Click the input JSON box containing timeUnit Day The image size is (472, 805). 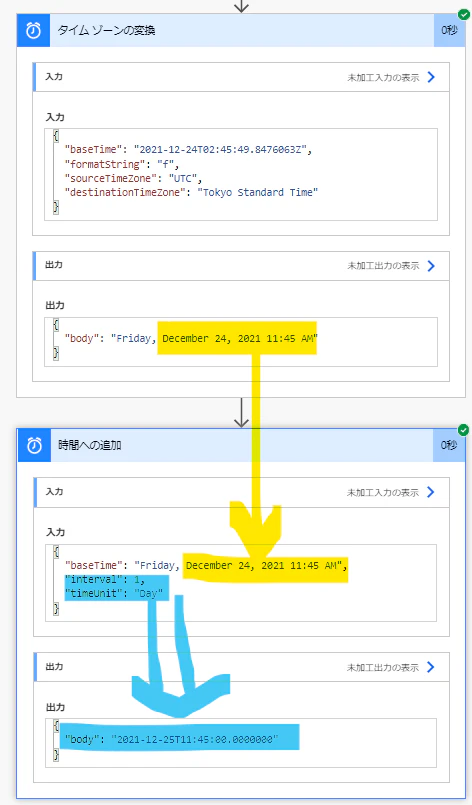(x=241, y=583)
